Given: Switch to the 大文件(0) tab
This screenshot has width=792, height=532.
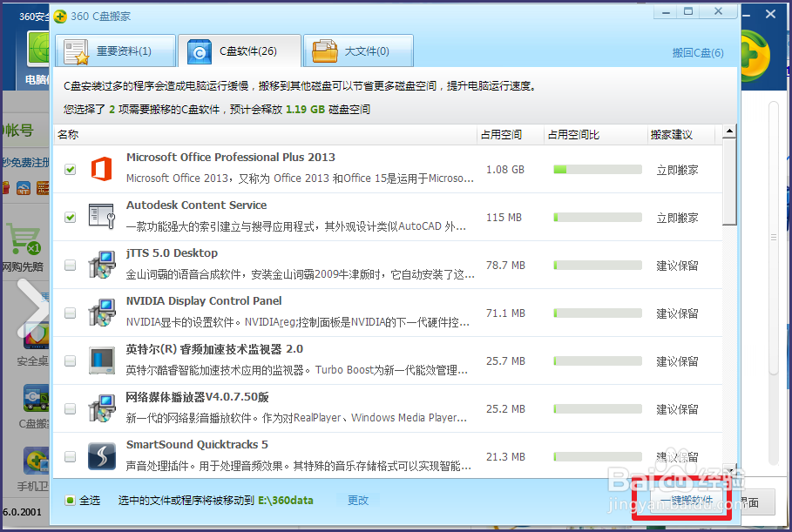Looking at the screenshot, I should (359, 51).
